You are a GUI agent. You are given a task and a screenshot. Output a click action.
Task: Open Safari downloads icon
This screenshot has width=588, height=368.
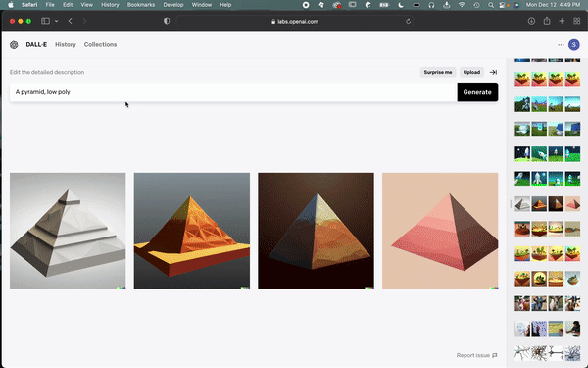(531, 21)
